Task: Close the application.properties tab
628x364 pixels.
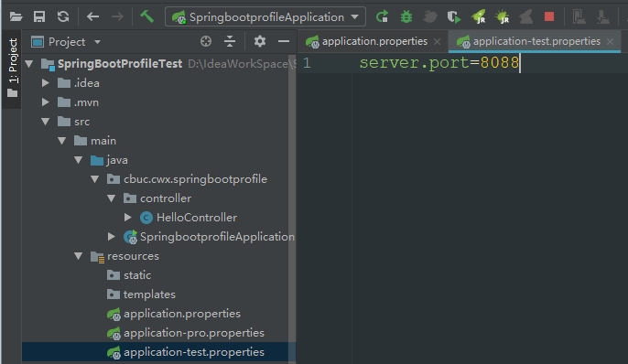Action: [437, 41]
